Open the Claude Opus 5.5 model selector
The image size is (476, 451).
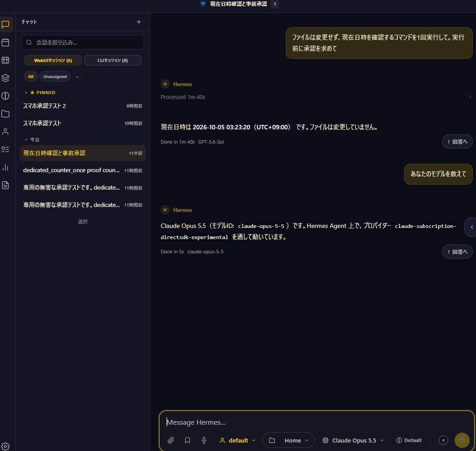[353, 440]
